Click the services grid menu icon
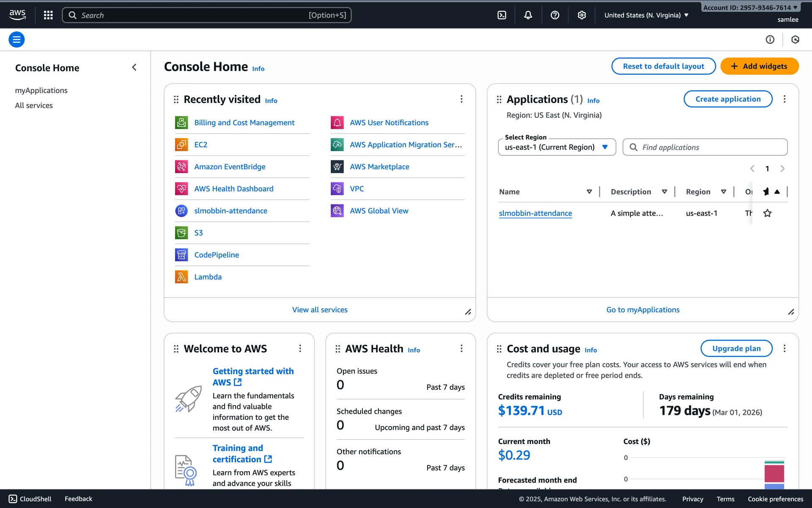 [x=48, y=15]
